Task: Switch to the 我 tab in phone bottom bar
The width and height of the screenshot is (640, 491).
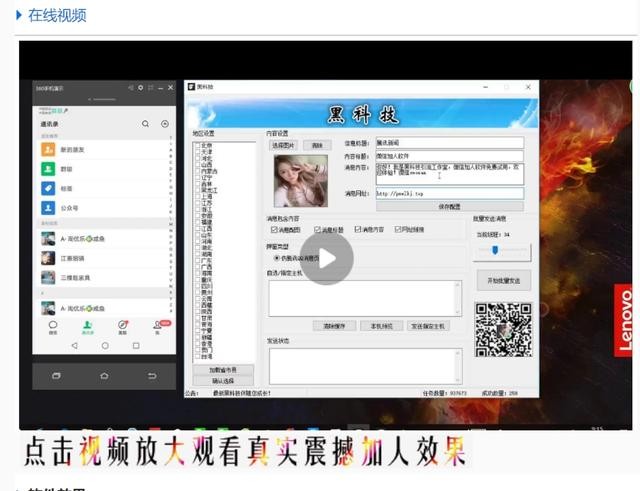Action: [x=156, y=326]
